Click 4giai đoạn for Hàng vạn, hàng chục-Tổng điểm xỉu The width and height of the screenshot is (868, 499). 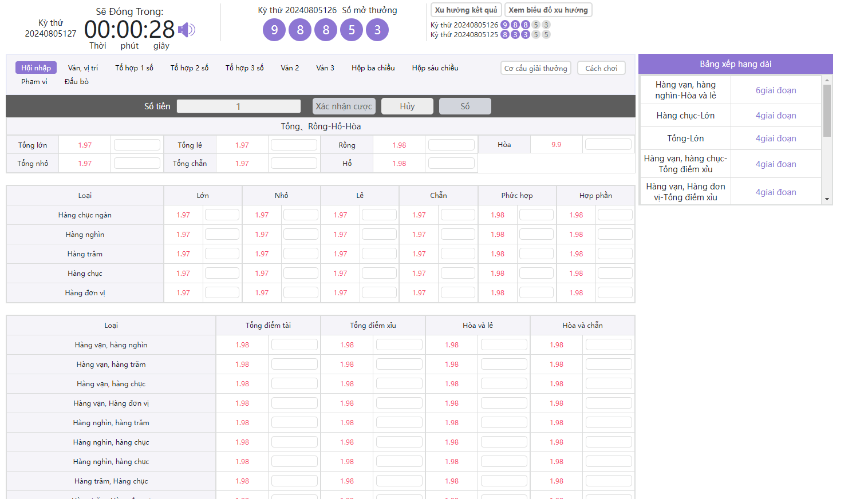(x=776, y=164)
